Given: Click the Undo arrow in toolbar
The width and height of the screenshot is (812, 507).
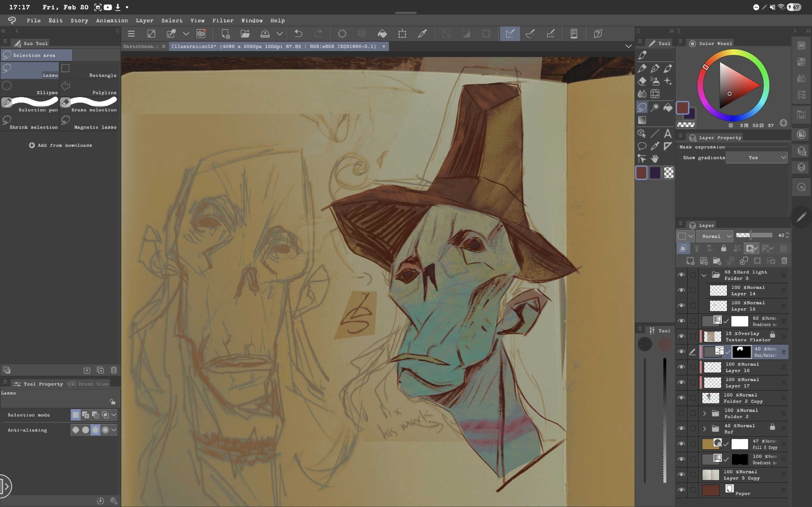Looking at the screenshot, I should coord(298,34).
